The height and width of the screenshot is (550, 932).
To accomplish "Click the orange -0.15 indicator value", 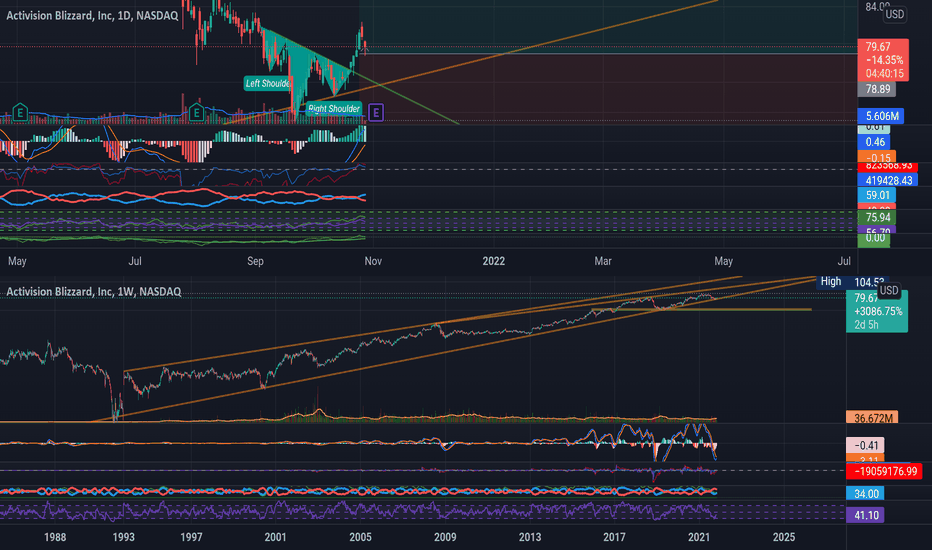I will pos(877,158).
